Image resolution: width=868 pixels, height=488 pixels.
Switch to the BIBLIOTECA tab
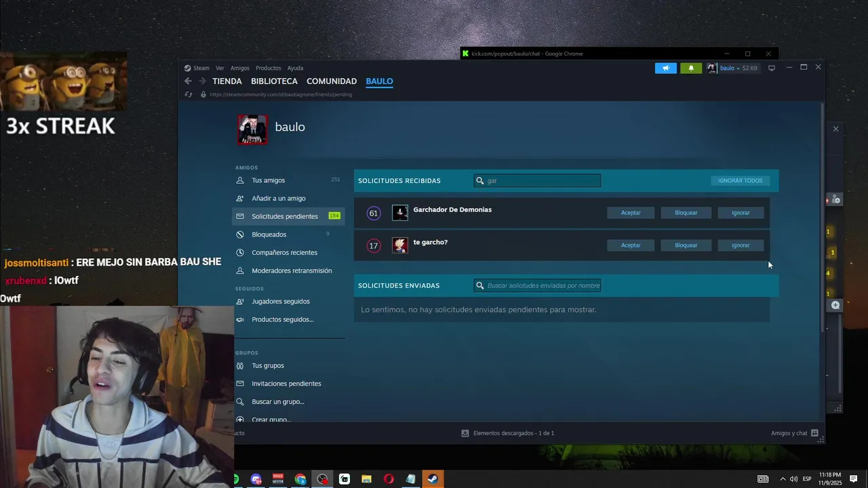274,81
